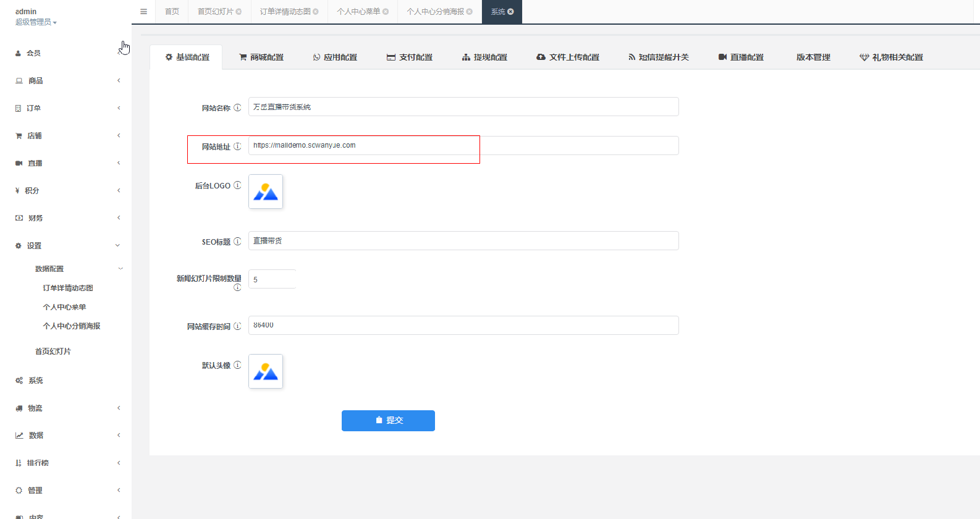Expand the 订单 sidebar chevron

pyautogui.click(x=119, y=108)
